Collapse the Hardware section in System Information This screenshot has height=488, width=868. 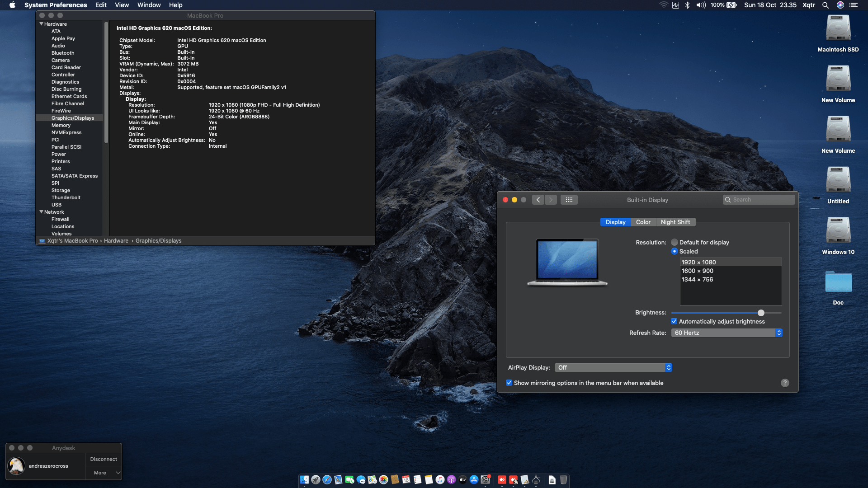pyautogui.click(x=41, y=24)
